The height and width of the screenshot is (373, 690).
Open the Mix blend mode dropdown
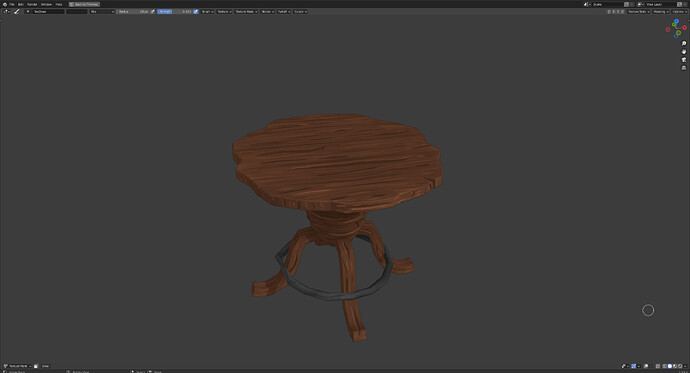[102, 11]
